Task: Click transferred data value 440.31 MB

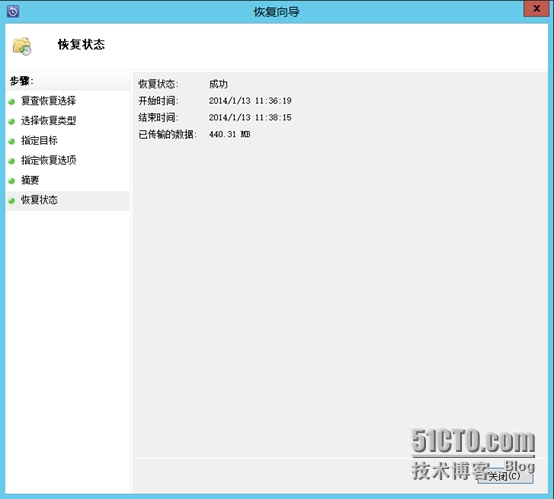Action: (x=230, y=134)
